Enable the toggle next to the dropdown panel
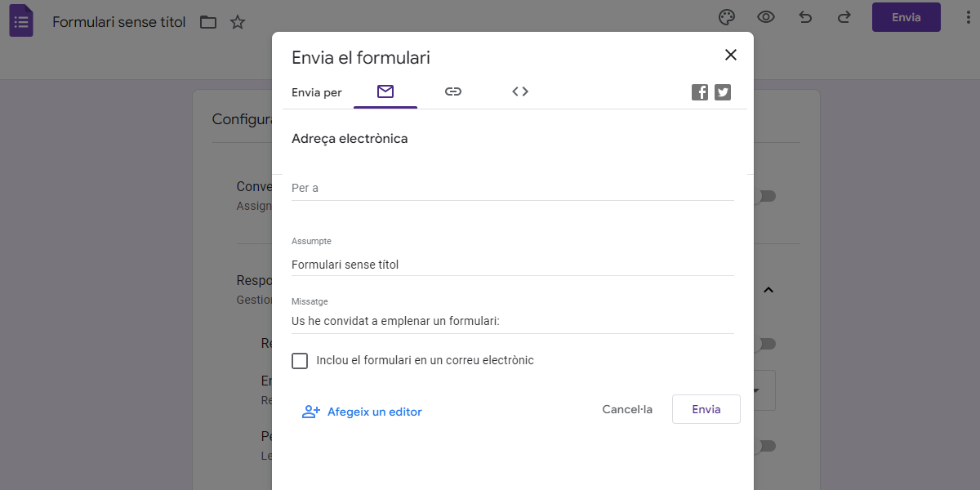 tap(766, 344)
